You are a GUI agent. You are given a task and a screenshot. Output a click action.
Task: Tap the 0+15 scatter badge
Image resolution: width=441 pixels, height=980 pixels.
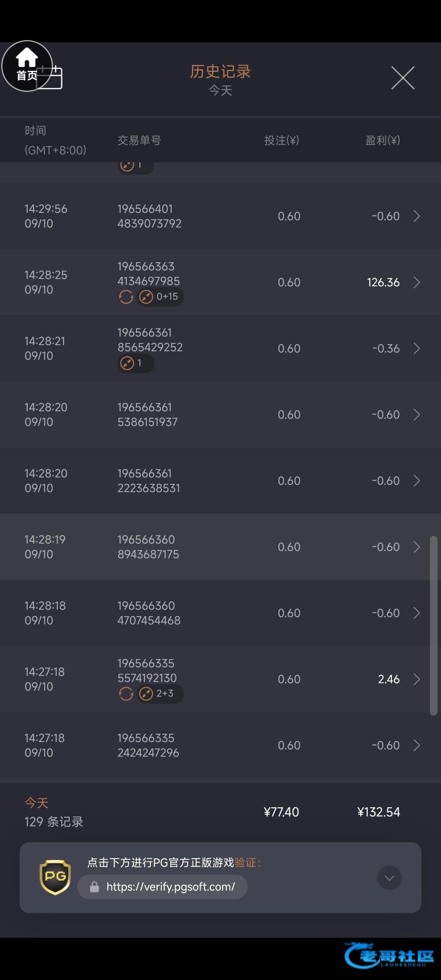[x=160, y=297]
